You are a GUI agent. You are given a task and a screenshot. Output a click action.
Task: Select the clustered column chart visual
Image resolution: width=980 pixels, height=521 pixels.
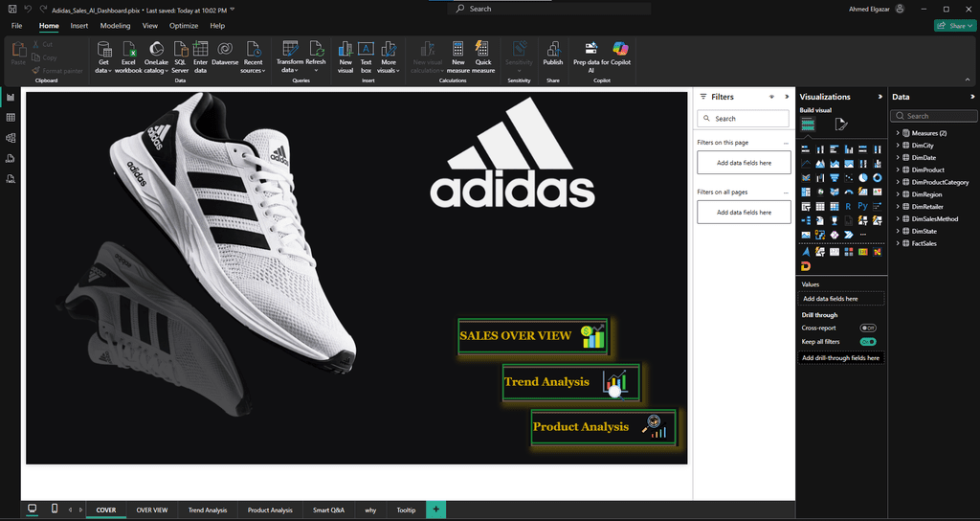click(849, 149)
